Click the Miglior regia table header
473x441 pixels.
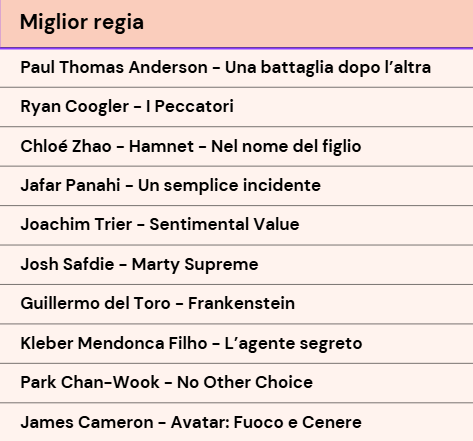coord(237,24)
